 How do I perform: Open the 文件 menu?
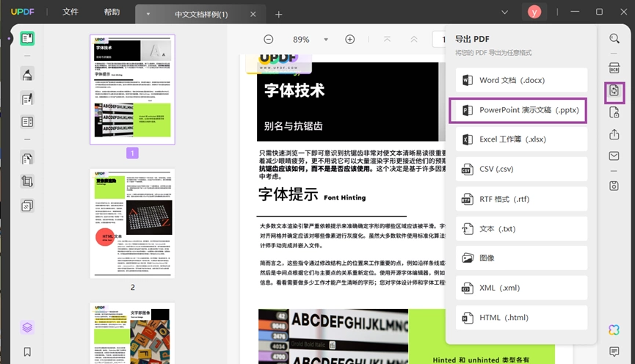70,12
